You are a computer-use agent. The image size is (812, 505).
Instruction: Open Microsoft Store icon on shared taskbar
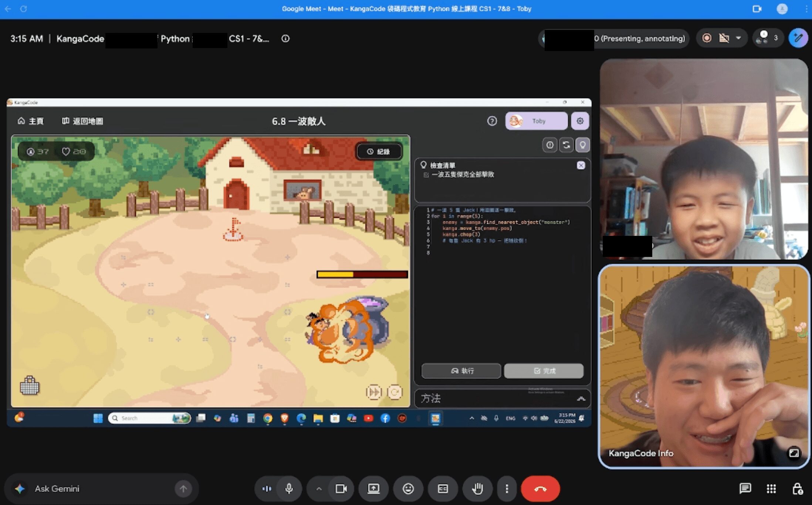tap(335, 418)
